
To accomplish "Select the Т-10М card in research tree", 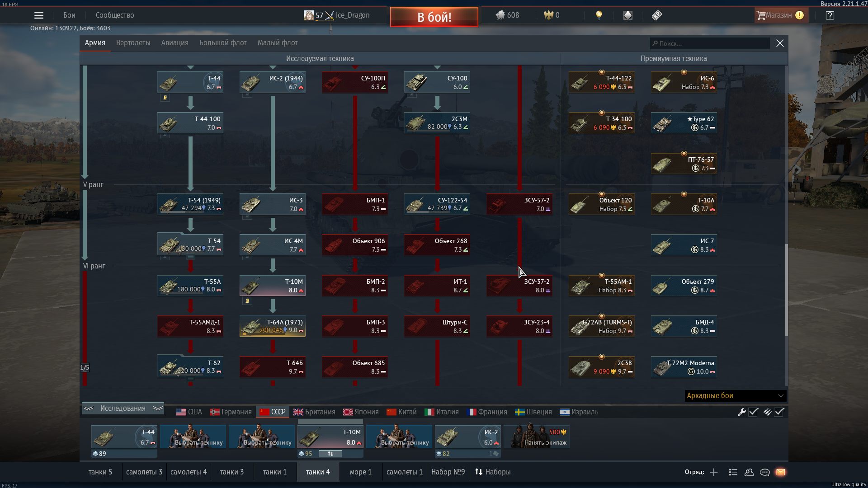I will pyautogui.click(x=272, y=286).
